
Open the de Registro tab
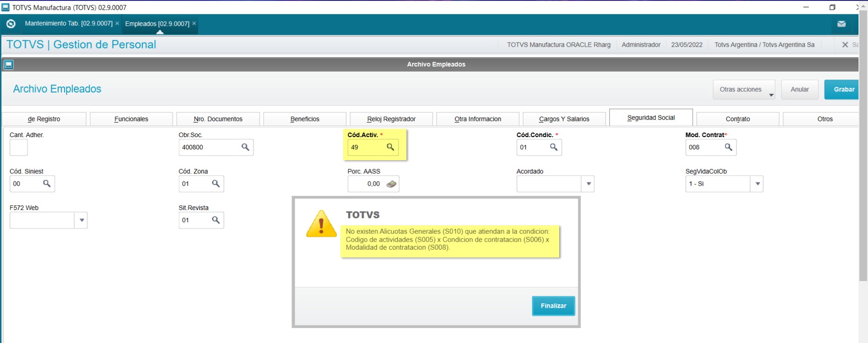(44, 119)
